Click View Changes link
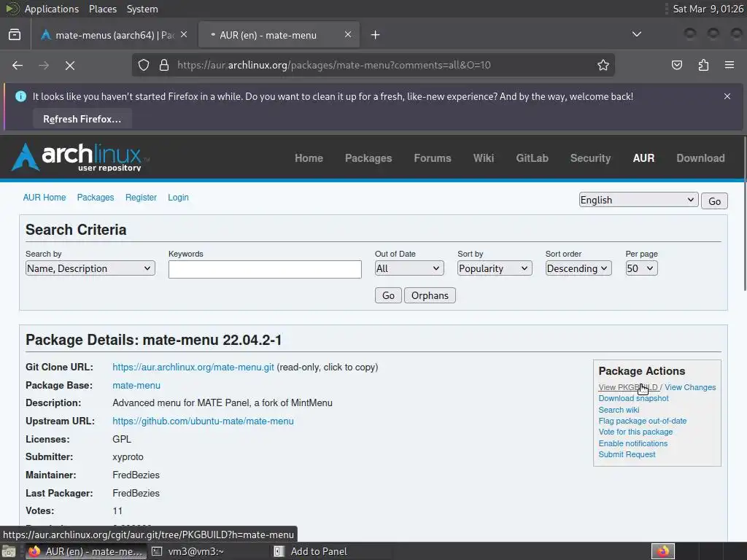 point(690,387)
